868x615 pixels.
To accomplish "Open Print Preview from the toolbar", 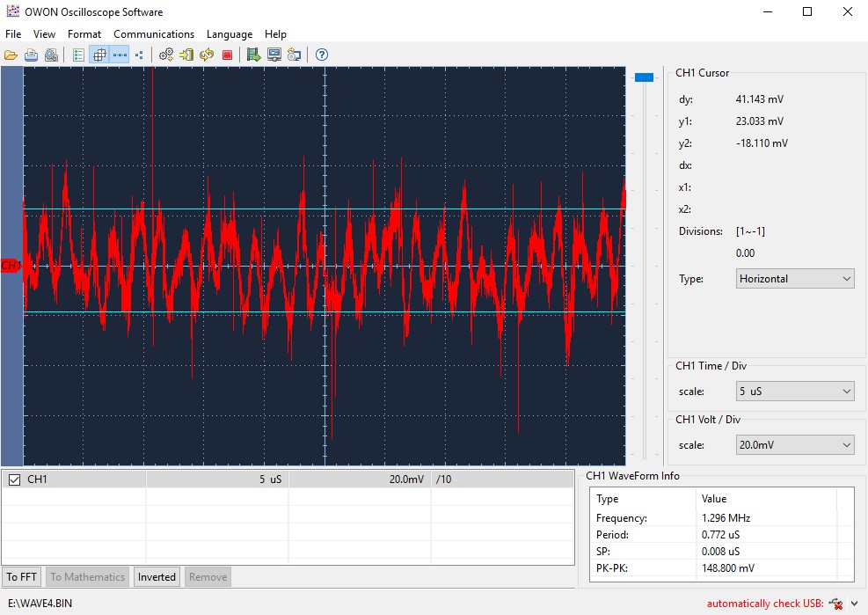I will (x=51, y=55).
